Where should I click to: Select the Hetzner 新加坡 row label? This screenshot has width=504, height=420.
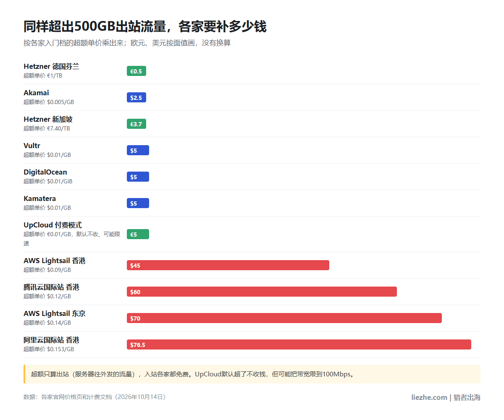pyautogui.click(x=48, y=119)
